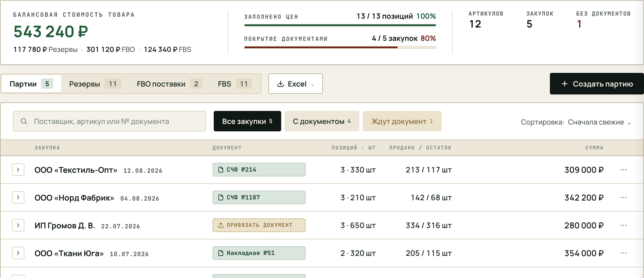Open the document Накладная №51

click(259, 253)
